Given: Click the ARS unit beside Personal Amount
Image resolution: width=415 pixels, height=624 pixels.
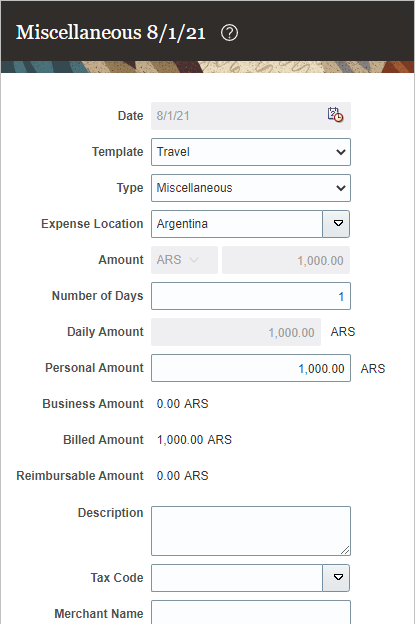Looking at the screenshot, I should point(373,369).
